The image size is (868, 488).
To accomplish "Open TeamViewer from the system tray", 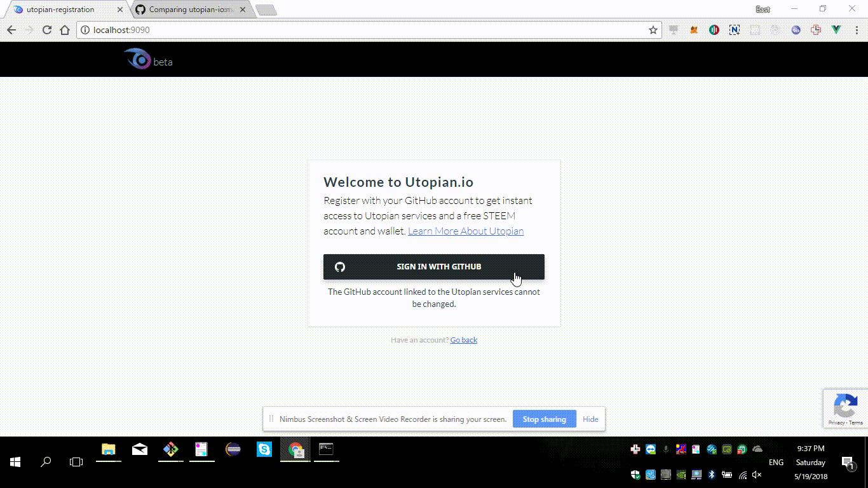I will [x=651, y=449].
